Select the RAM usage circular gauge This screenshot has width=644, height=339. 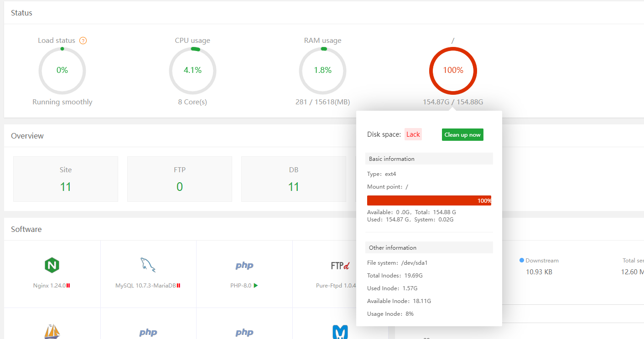[x=322, y=71]
